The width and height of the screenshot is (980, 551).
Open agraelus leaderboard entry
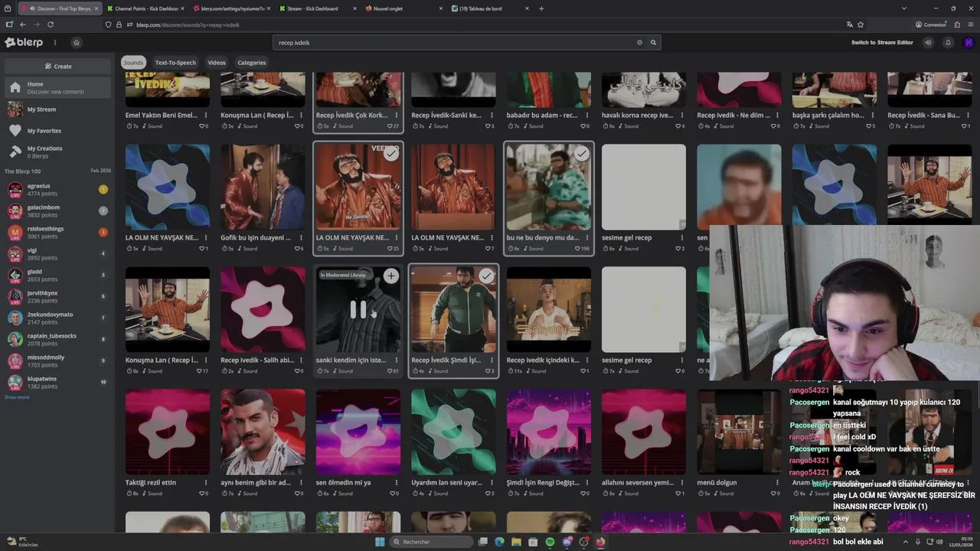click(58, 189)
